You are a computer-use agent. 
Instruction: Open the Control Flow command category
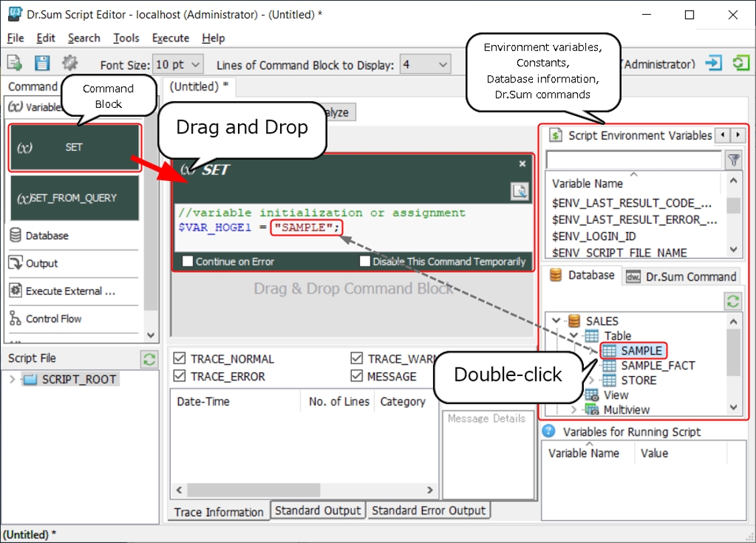(54, 319)
